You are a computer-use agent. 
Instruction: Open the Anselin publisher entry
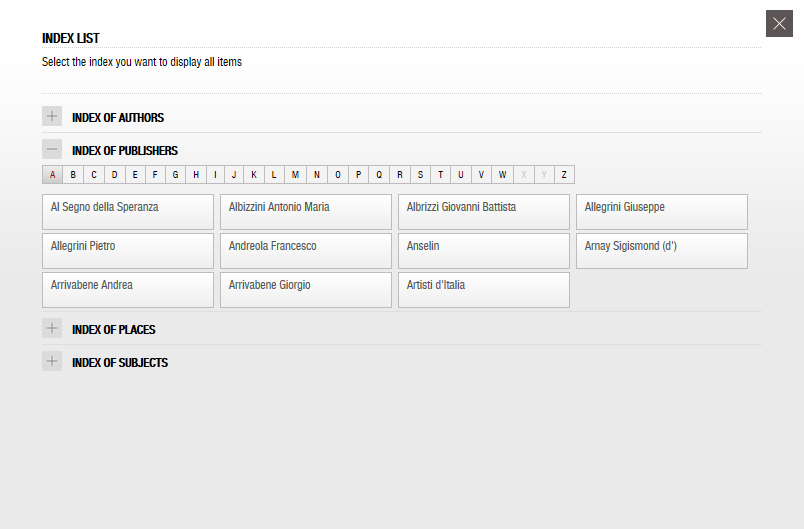pyautogui.click(x=484, y=251)
